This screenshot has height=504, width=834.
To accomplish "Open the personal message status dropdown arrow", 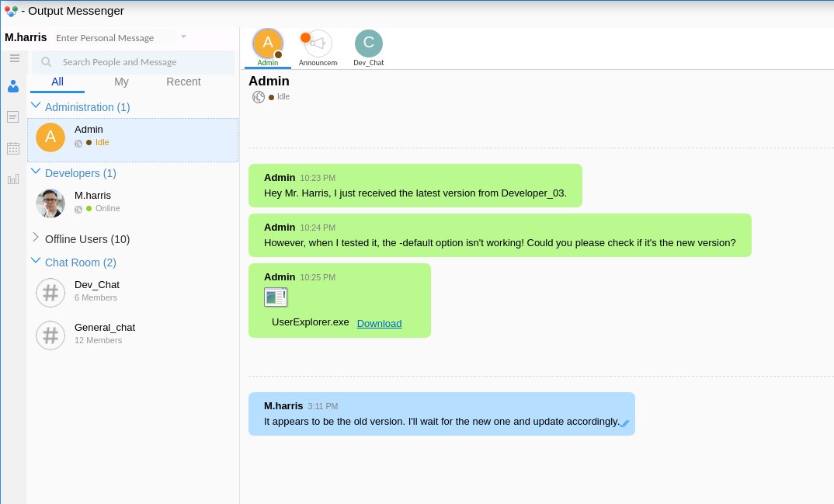I will pos(183,37).
